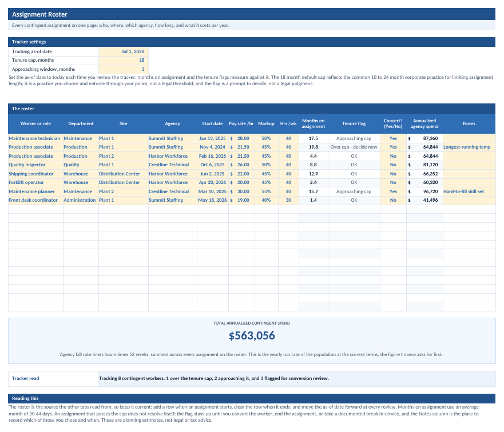Click the Tenure flag column header
Image resolution: width=504 pixels, height=432 pixels.
(354, 123)
